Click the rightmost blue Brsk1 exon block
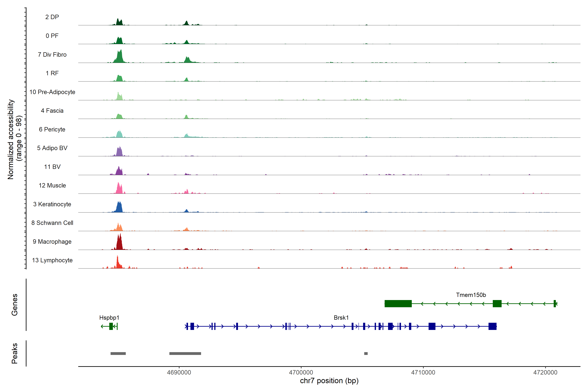Image resolution: width=588 pixels, height=392 pixels. [x=492, y=326]
